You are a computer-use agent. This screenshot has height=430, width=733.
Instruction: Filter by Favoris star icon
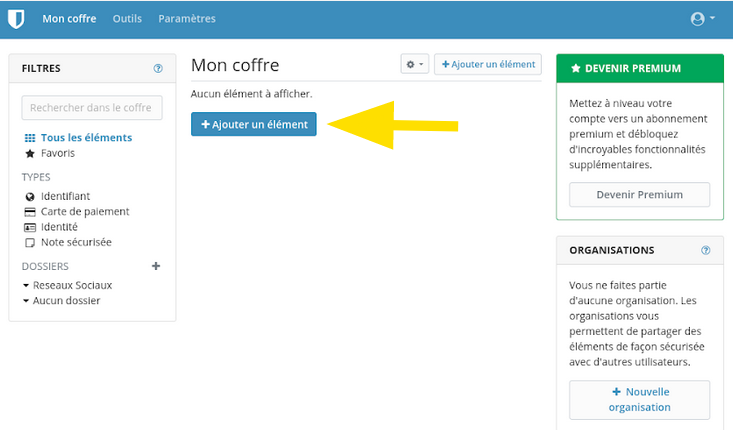pyautogui.click(x=30, y=153)
